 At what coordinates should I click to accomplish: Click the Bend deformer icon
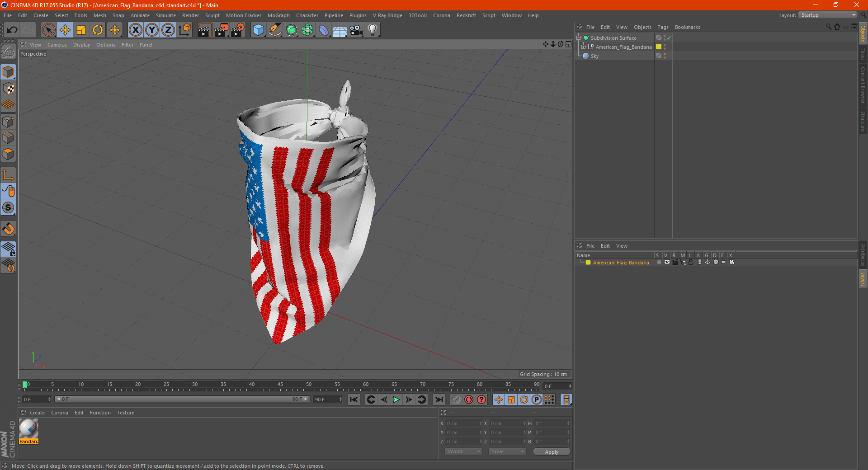[324, 30]
